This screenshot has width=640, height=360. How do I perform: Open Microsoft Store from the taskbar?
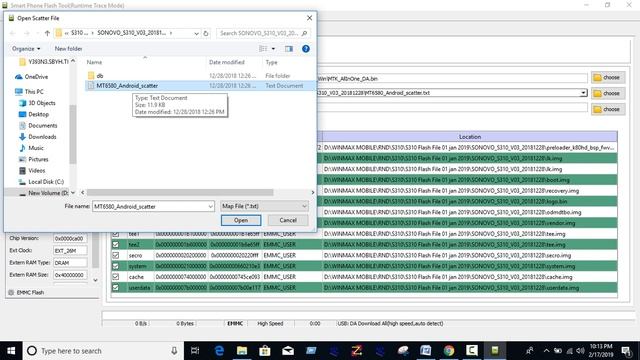pos(265,351)
